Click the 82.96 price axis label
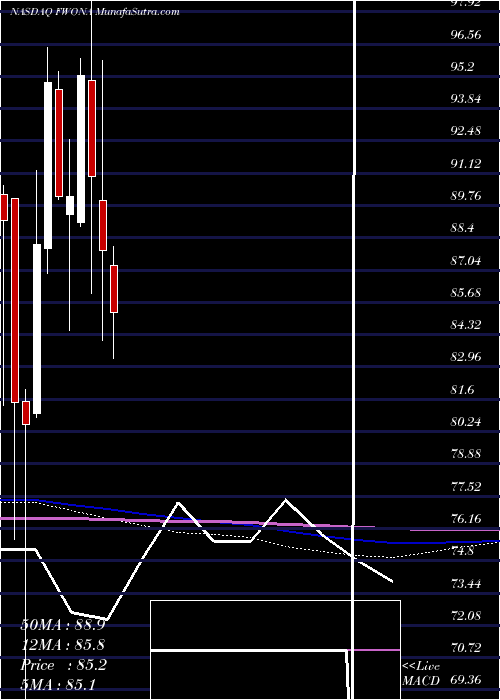This screenshot has width=500, height=700. click(x=466, y=358)
